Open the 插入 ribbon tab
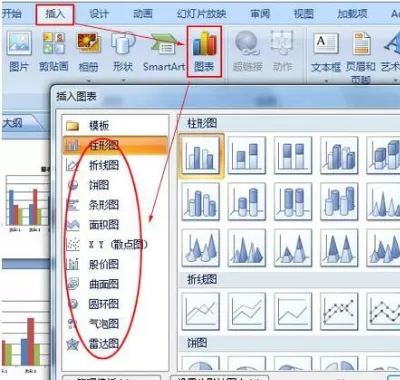400x380 pixels. click(55, 14)
